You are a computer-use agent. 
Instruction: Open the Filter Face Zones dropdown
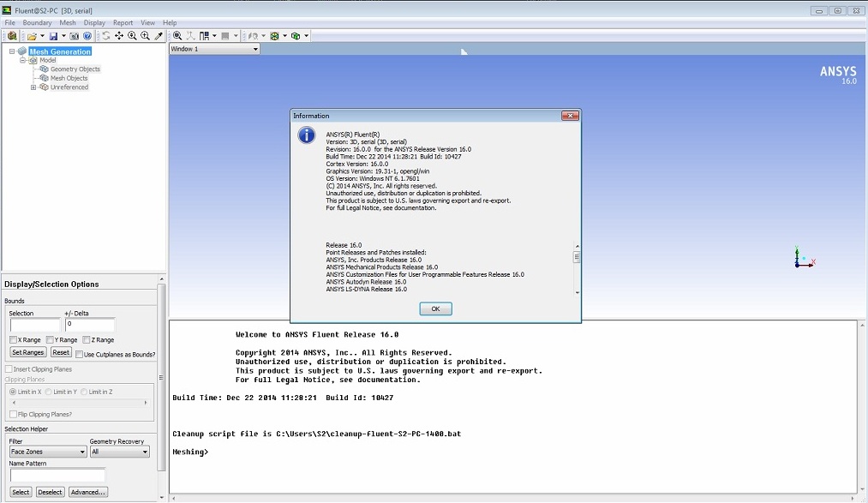[x=48, y=452]
